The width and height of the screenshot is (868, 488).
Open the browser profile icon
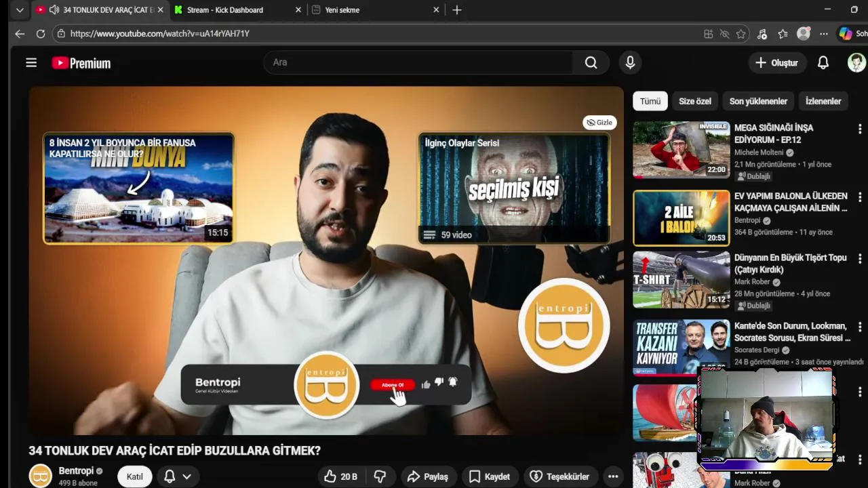(804, 33)
